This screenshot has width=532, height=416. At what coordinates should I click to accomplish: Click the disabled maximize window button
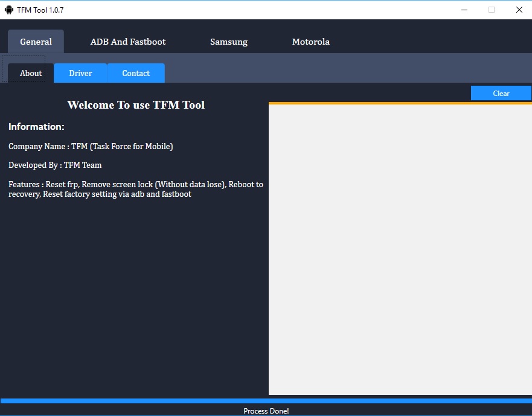pyautogui.click(x=492, y=10)
